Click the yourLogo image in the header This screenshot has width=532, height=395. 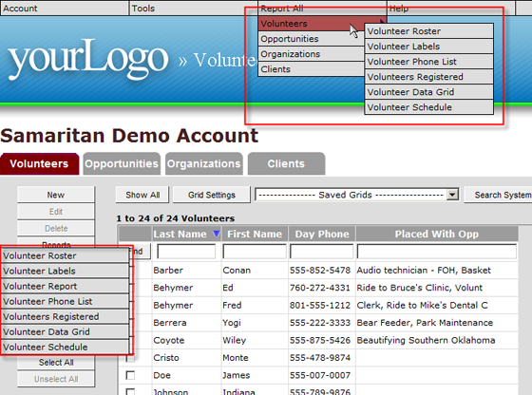tap(88, 58)
